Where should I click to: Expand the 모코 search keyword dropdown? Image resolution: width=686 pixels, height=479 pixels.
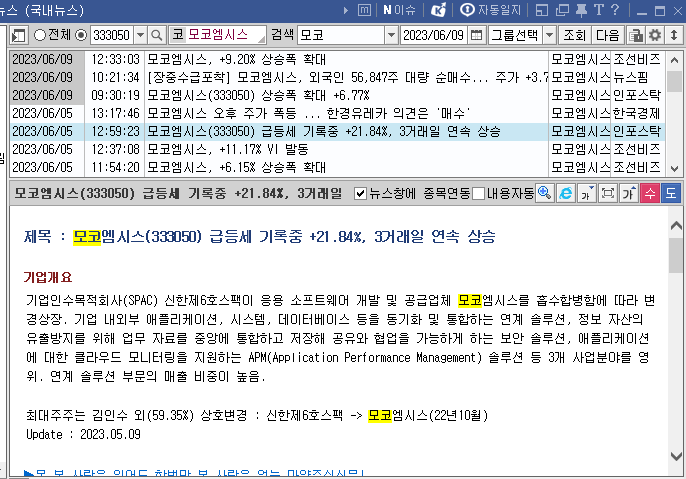(391, 35)
